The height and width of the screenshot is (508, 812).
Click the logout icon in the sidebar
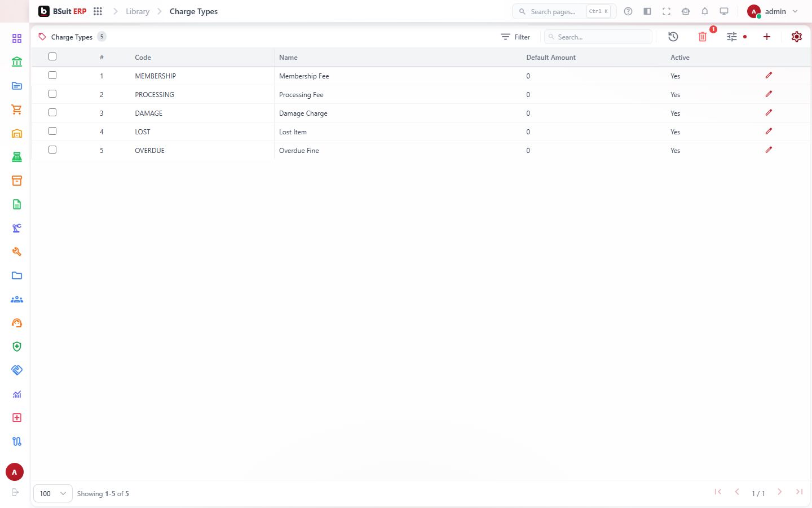tap(15, 492)
